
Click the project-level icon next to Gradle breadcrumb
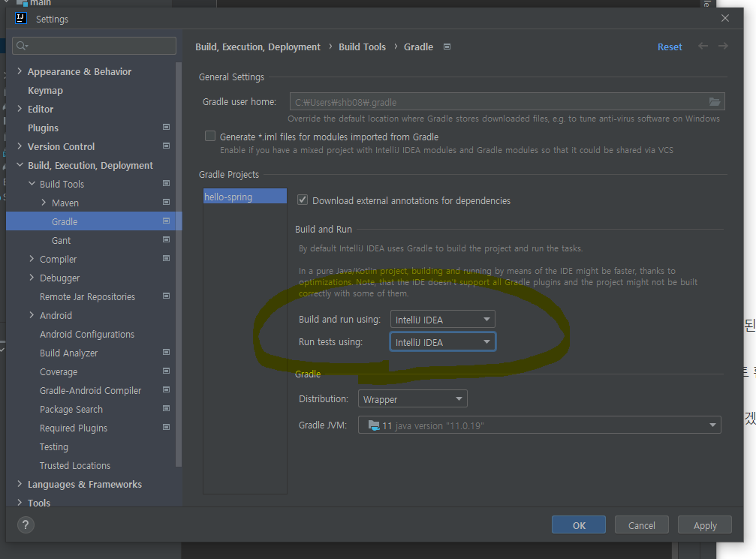coord(447,47)
